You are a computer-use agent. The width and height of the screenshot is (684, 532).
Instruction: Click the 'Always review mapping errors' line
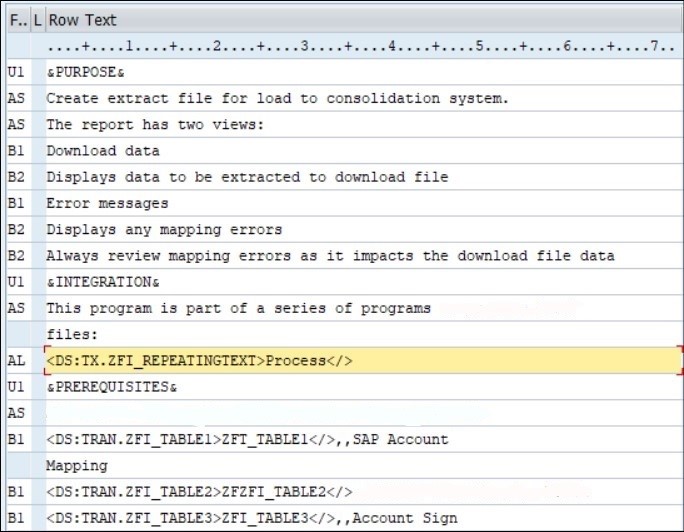364,256
